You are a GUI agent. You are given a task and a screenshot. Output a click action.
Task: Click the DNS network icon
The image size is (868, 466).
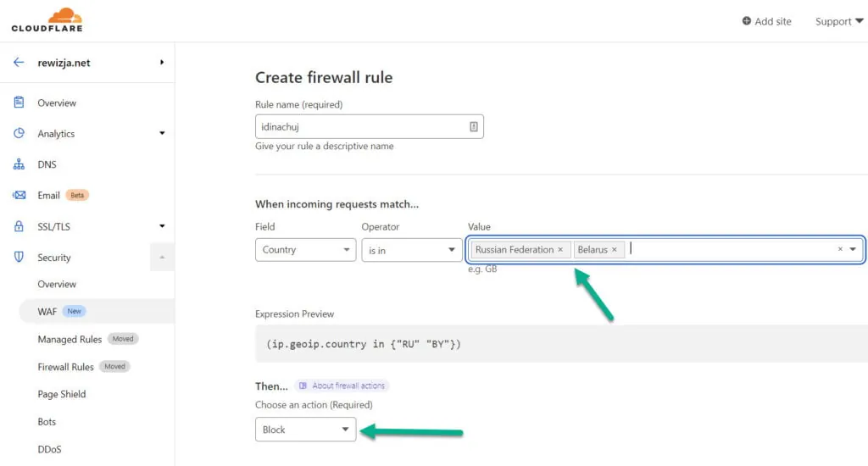[x=19, y=164]
